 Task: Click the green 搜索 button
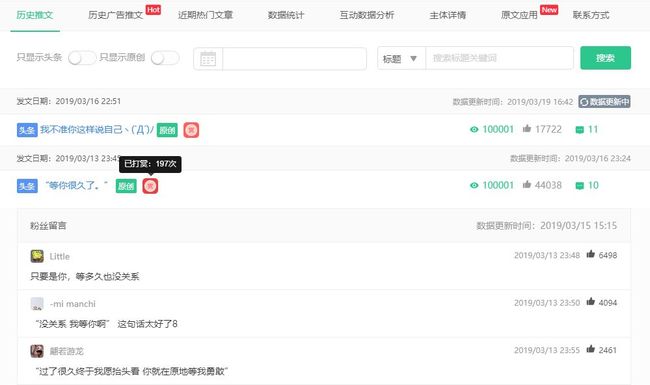coord(606,58)
